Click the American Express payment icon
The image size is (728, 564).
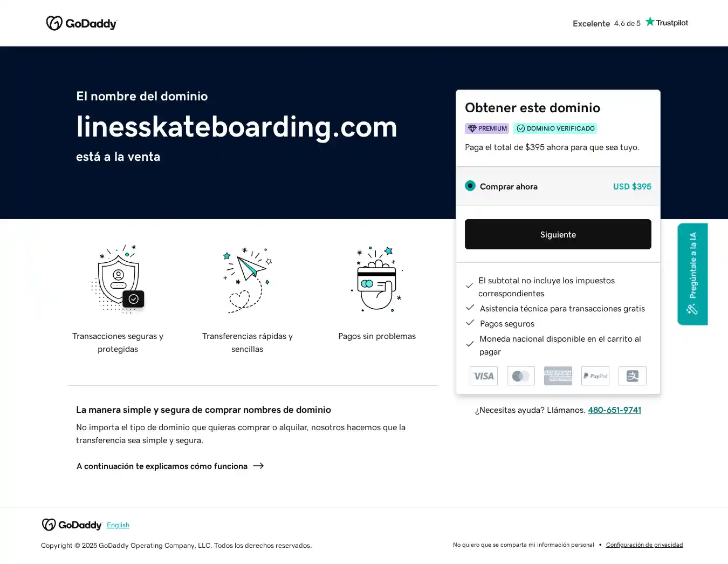(x=558, y=376)
